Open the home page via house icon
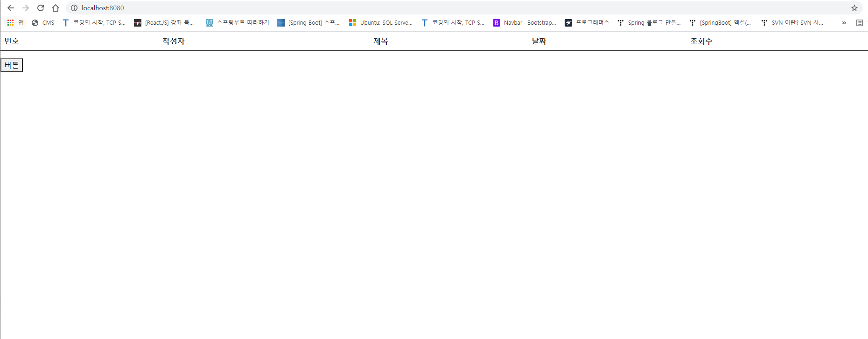The width and height of the screenshot is (868, 339). pos(56,8)
